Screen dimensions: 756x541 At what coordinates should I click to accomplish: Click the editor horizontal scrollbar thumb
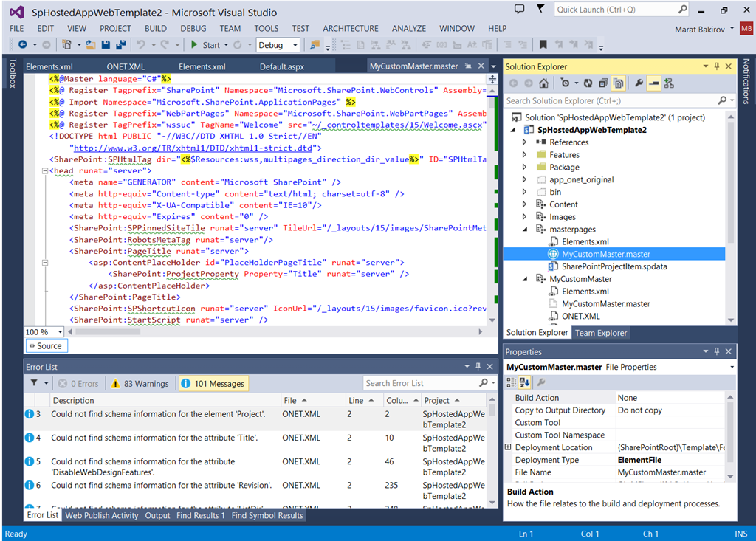(108, 331)
